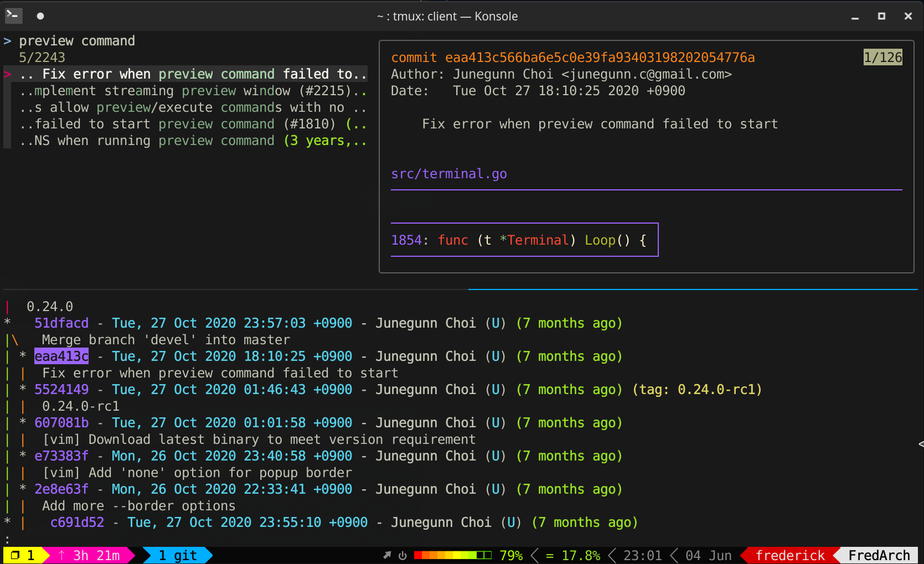The image size is (924, 564).
Task: Click preview commit message 'Fix error when preview command failed to start'
Action: (x=600, y=124)
